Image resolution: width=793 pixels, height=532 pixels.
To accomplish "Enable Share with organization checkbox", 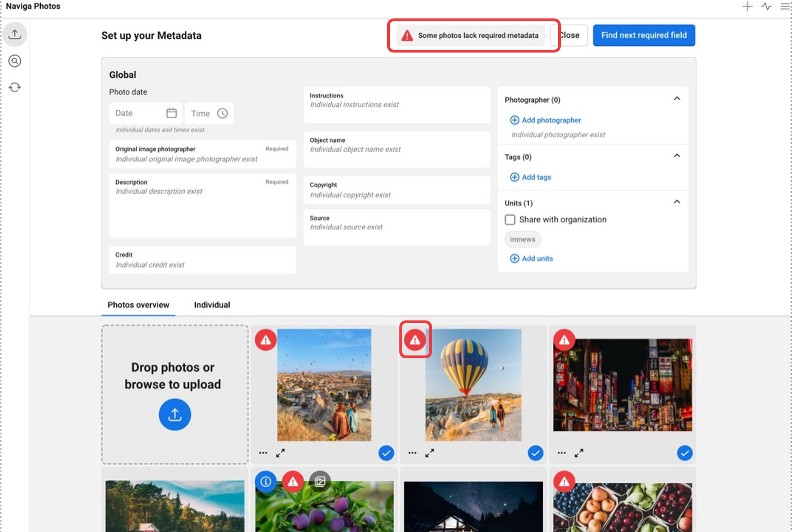I will coord(510,220).
